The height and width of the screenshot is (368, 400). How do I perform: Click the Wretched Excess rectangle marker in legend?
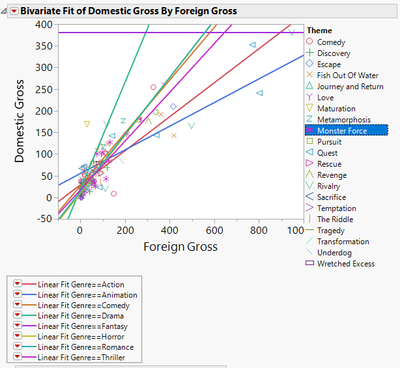pos(310,263)
